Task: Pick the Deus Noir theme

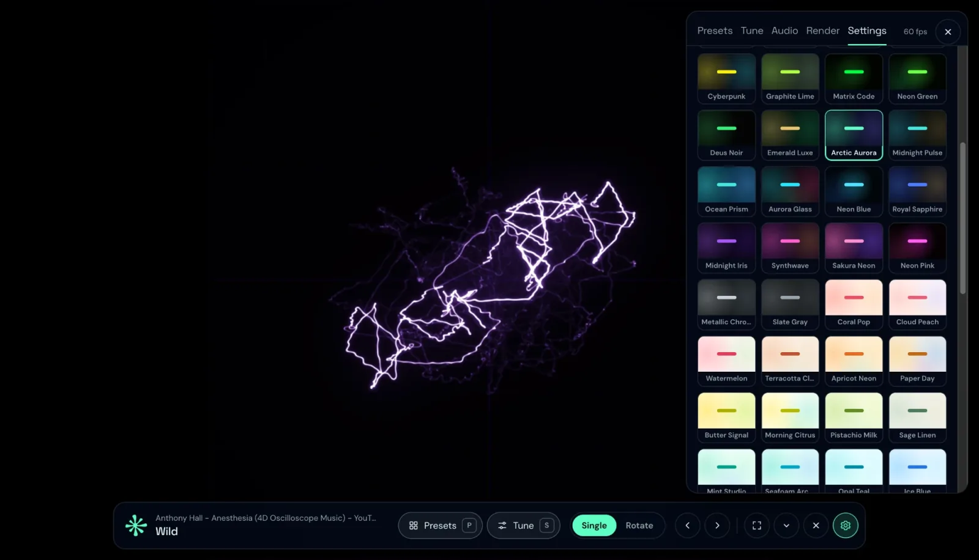Action: tap(726, 135)
